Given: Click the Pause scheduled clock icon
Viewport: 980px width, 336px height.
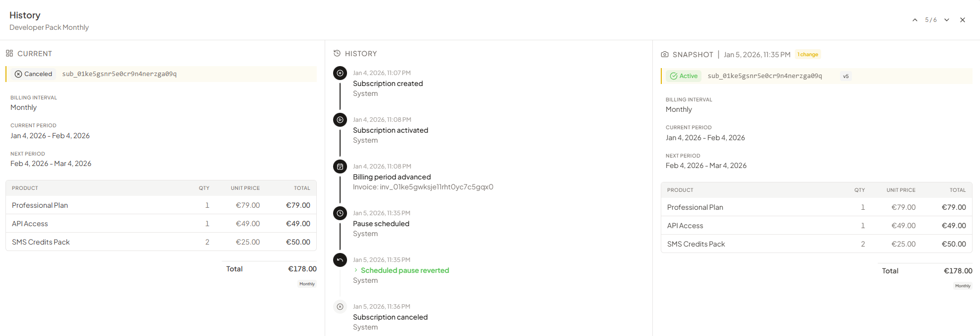Looking at the screenshot, I should pyautogui.click(x=340, y=213).
